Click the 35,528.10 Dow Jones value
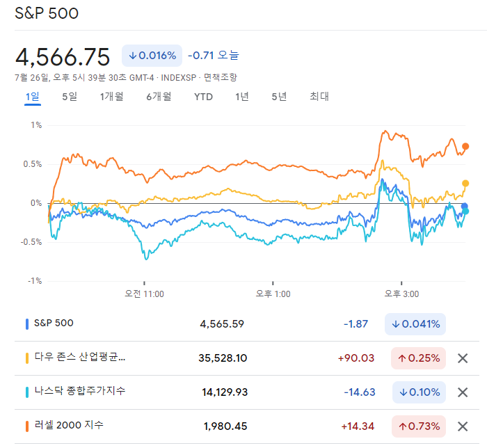This screenshot has height=448, width=487. [x=223, y=358]
